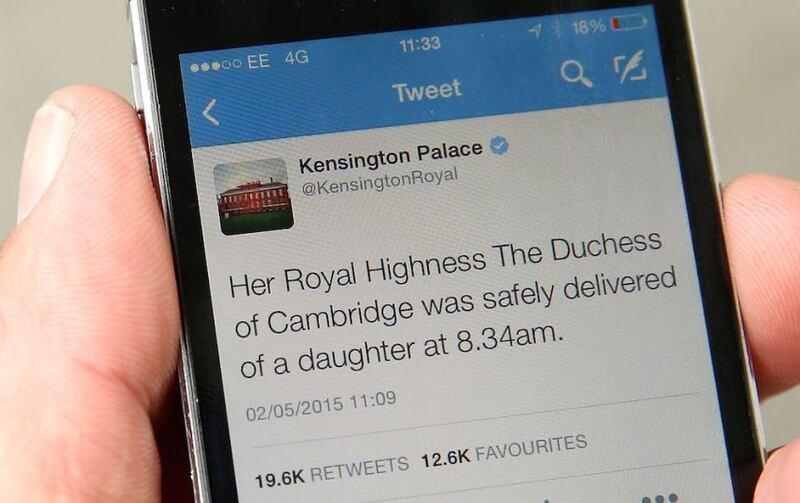Tap the @KensingtonRoyal handle
The image size is (800, 503).
(x=380, y=182)
